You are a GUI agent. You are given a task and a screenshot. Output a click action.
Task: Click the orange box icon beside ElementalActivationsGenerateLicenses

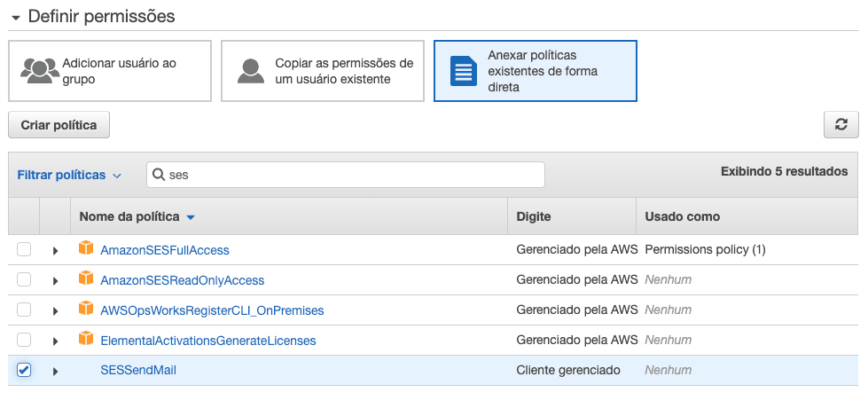(86, 340)
